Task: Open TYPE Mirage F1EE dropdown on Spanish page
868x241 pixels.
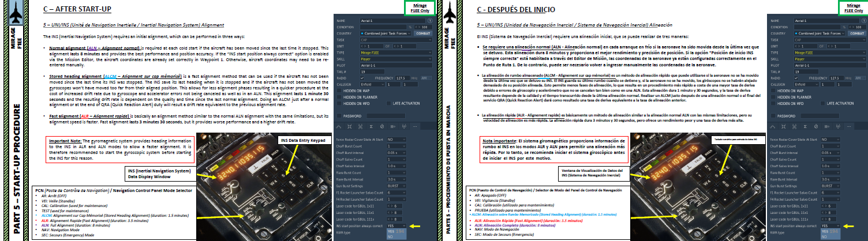Action: [828, 52]
